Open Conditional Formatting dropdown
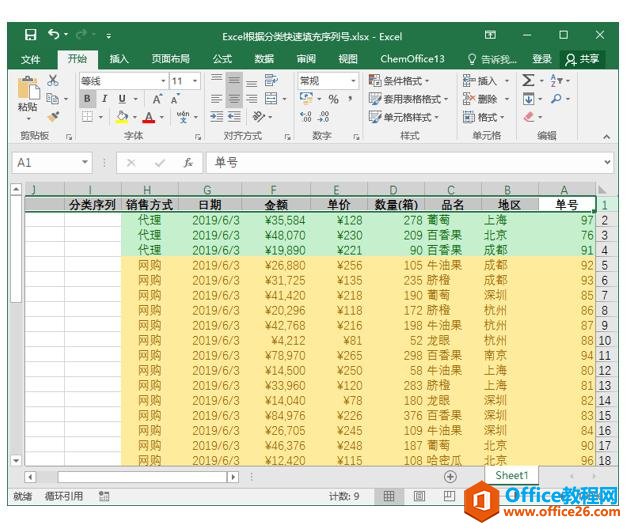 (x=398, y=81)
